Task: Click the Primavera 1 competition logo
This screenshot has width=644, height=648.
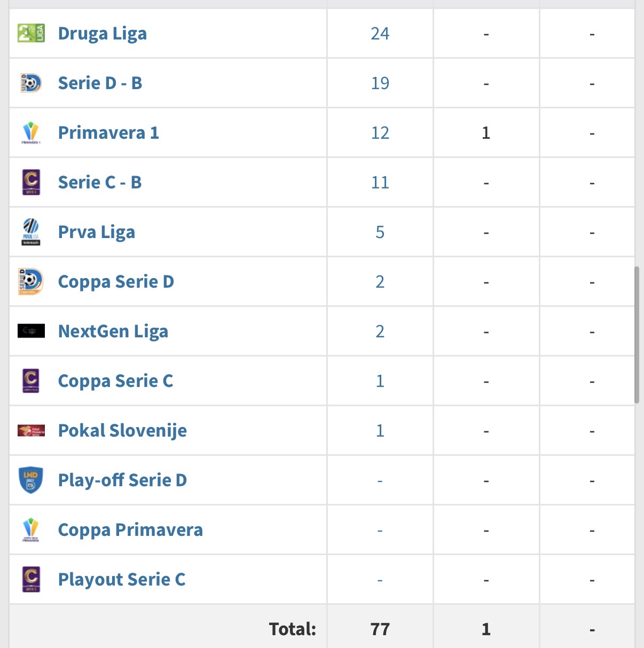Action: coord(31,132)
